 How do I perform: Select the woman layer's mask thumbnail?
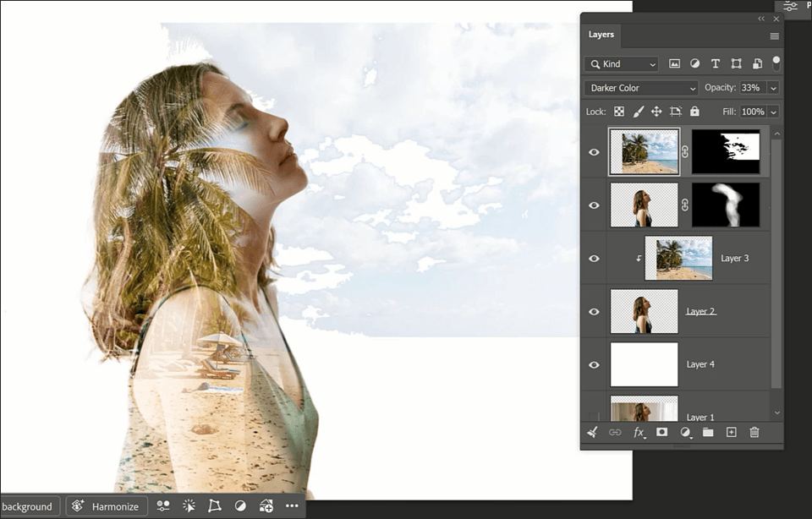726,205
